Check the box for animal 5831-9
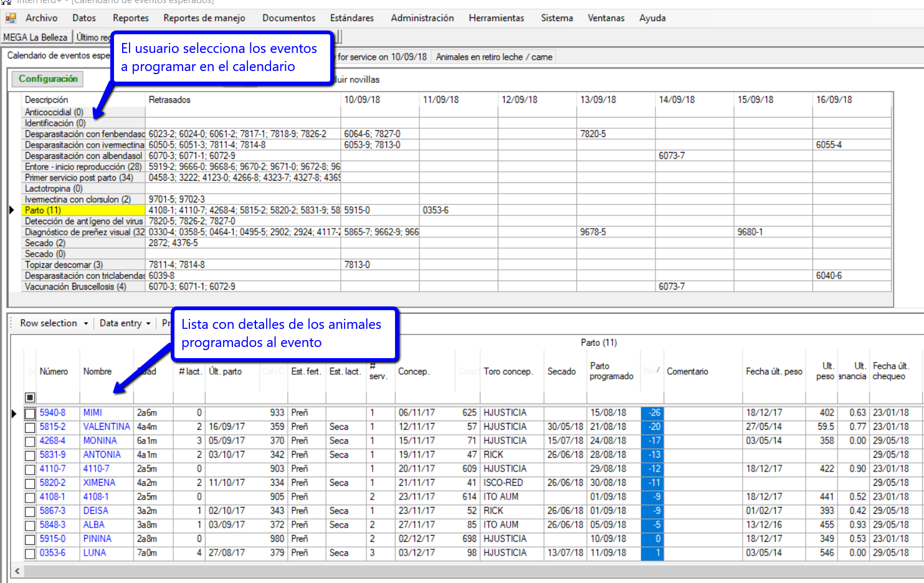924x583 pixels. coord(30,455)
